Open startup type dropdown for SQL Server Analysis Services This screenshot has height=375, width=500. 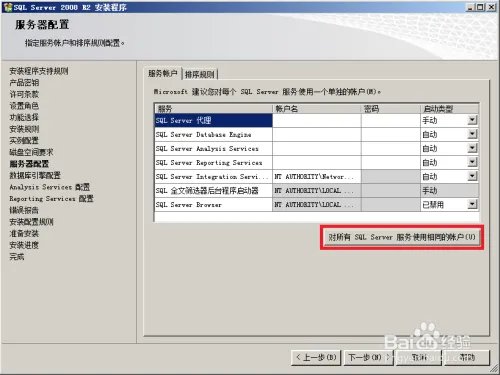472,148
